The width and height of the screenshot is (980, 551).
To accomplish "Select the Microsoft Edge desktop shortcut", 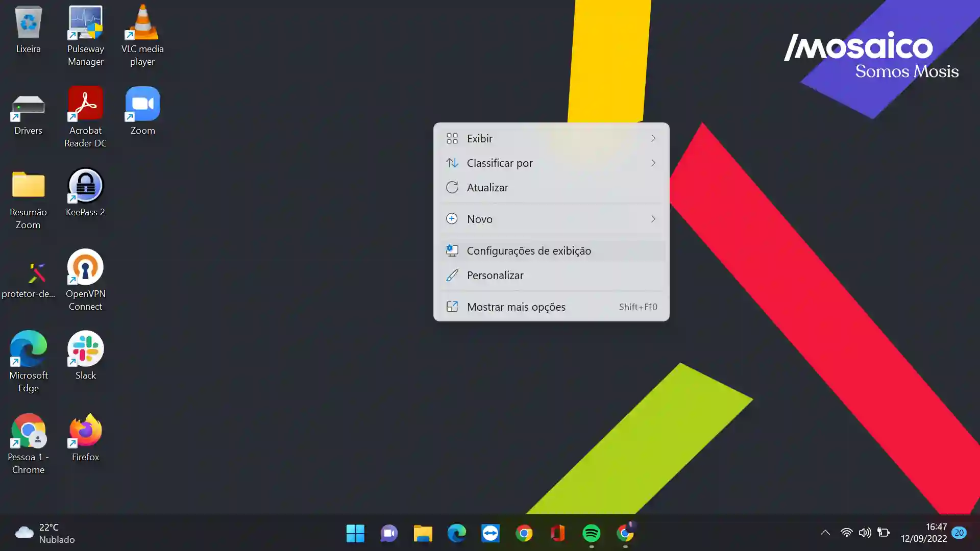I will 28,362.
